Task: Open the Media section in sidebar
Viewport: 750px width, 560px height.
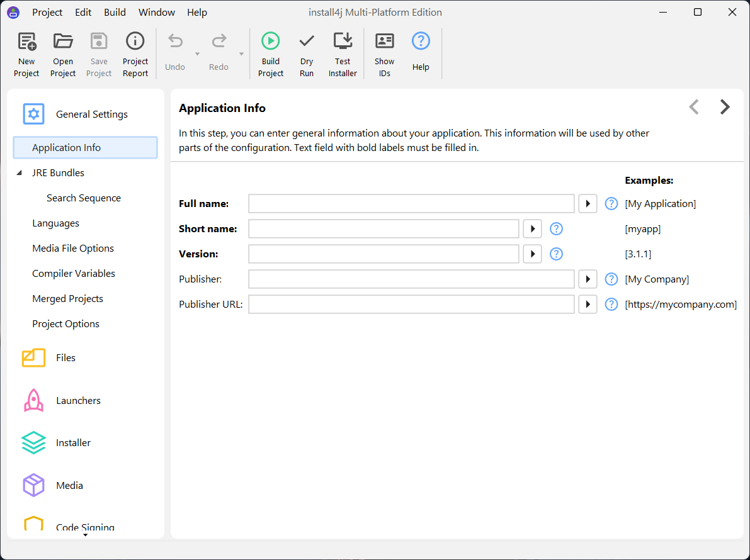Action: [x=69, y=485]
